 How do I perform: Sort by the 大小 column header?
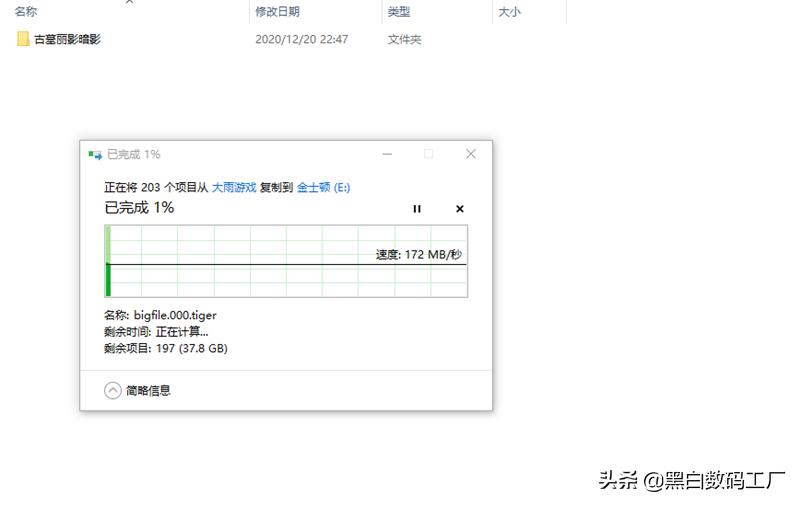[x=509, y=11]
